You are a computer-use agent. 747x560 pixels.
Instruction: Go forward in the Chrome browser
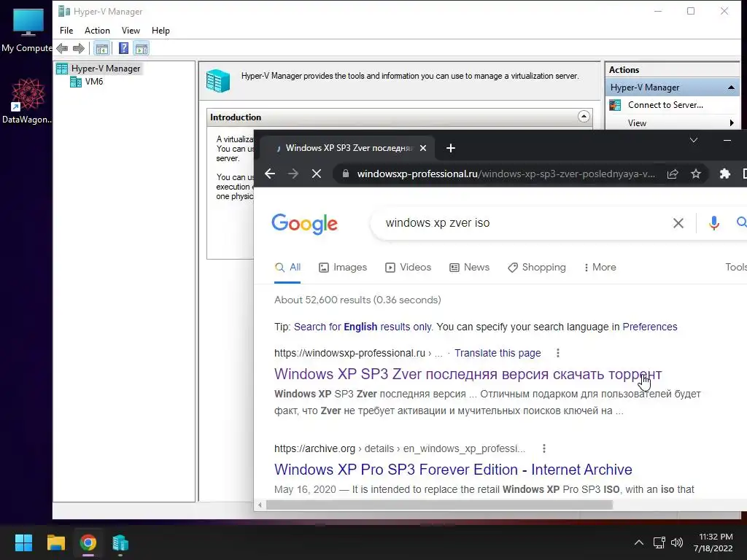(293, 174)
